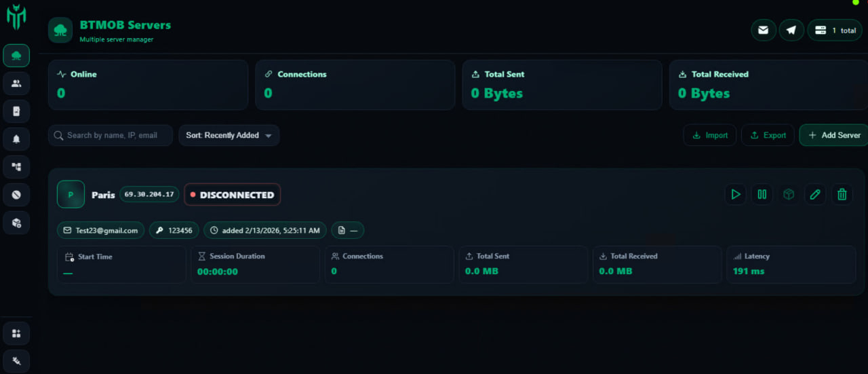Select the cloud servers tab in sidebar
This screenshot has width=868, height=374.
[x=16, y=56]
